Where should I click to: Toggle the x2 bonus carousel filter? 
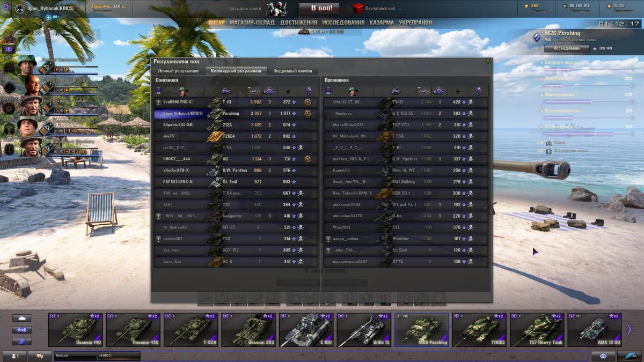coord(21,330)
